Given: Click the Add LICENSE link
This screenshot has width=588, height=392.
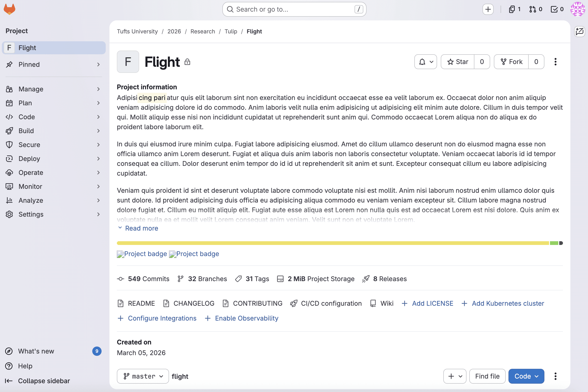Looking at the screenshot, I should [x=428, y=303].
